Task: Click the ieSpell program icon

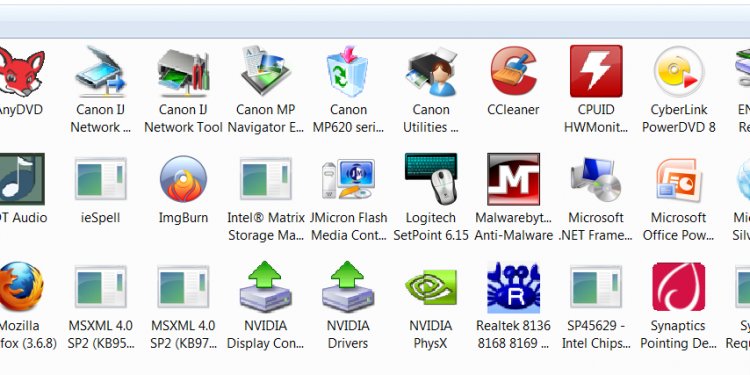Action: [x=100, y=179]
